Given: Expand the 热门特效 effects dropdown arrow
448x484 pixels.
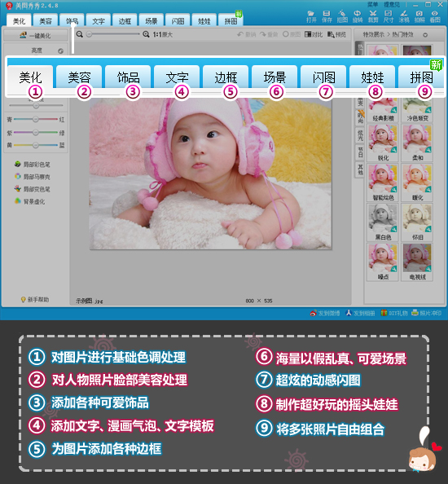Looking at the screenshot, I should click(425, 35).
